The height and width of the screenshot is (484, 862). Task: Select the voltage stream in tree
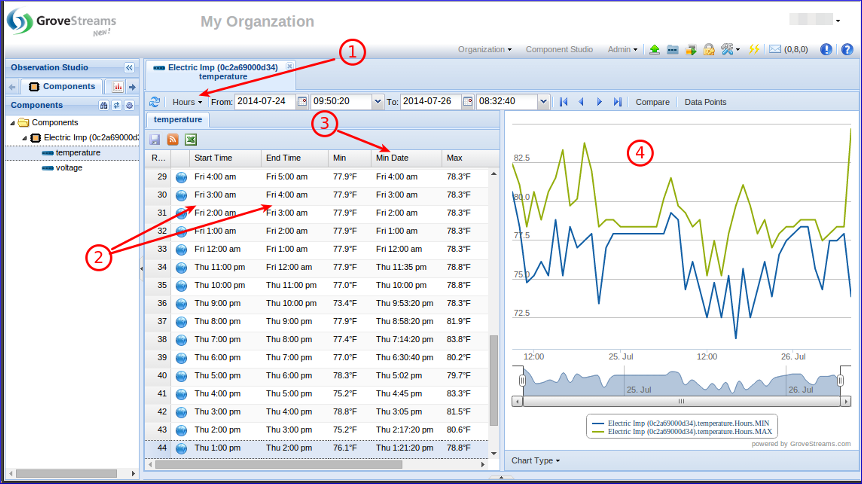tap(69, 168)
